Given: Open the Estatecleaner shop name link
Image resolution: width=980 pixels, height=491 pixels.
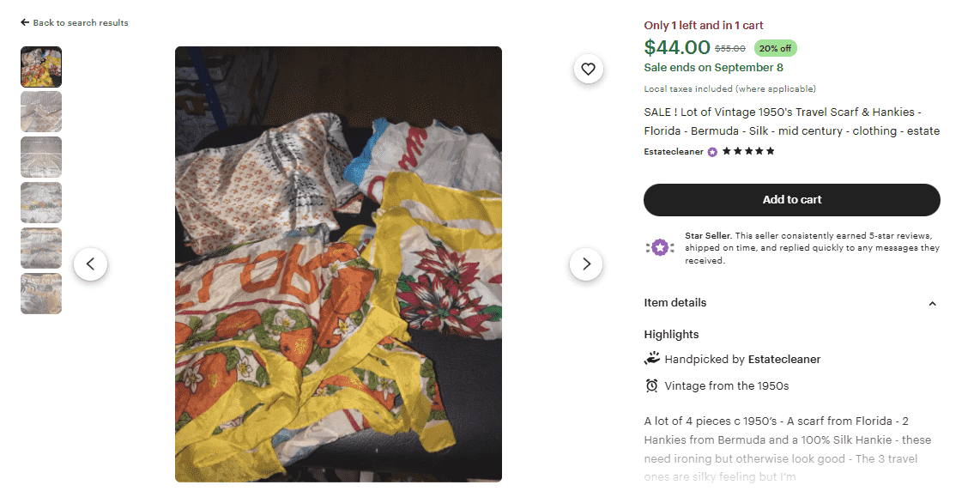Looking at the screenshot, I should (x=674, y=152).
